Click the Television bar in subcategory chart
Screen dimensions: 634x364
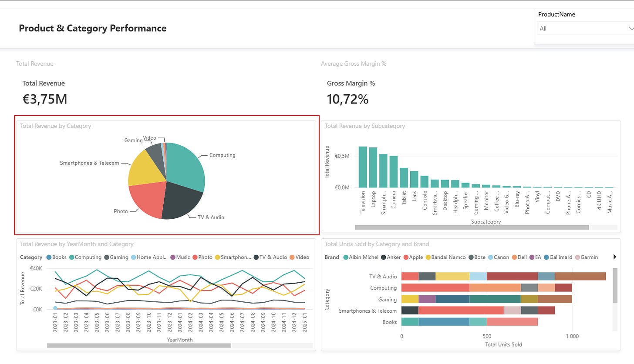pos(363,167)
